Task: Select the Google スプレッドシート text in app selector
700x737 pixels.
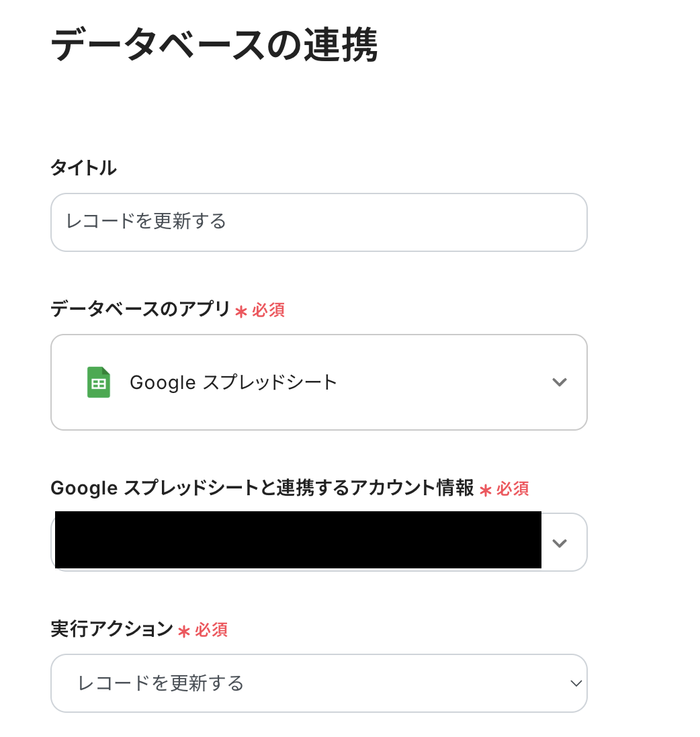Action: click(233, 382)
